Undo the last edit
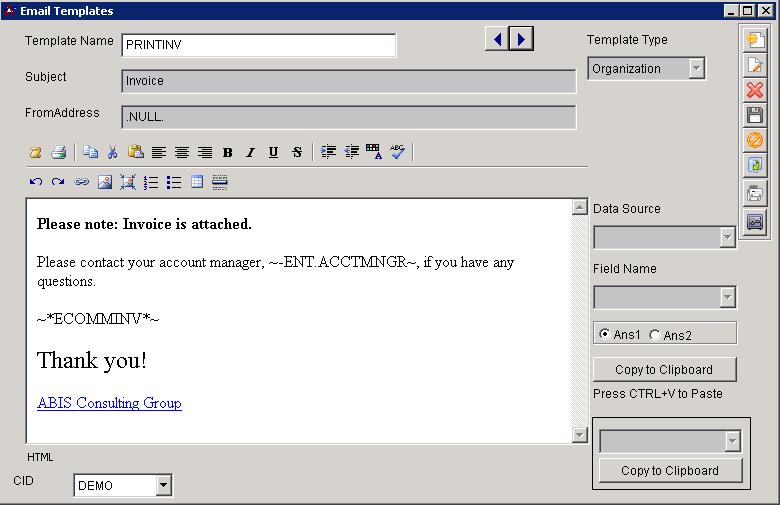 tap(36, 182)
